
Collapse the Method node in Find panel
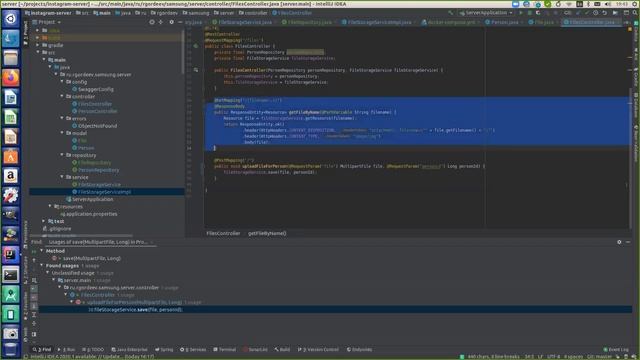(42, 251)
